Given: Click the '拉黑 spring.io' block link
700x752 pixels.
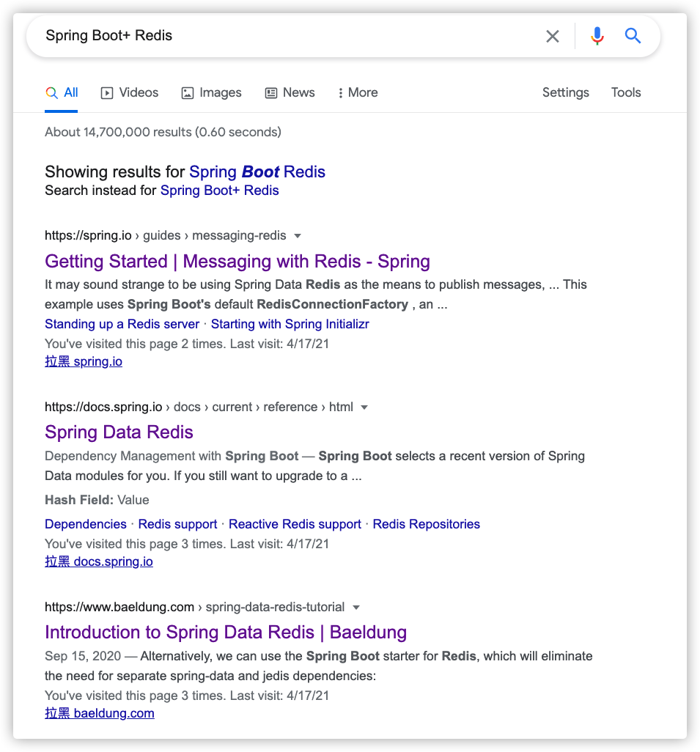Looking at the screenshot, I should click(84, 361).
